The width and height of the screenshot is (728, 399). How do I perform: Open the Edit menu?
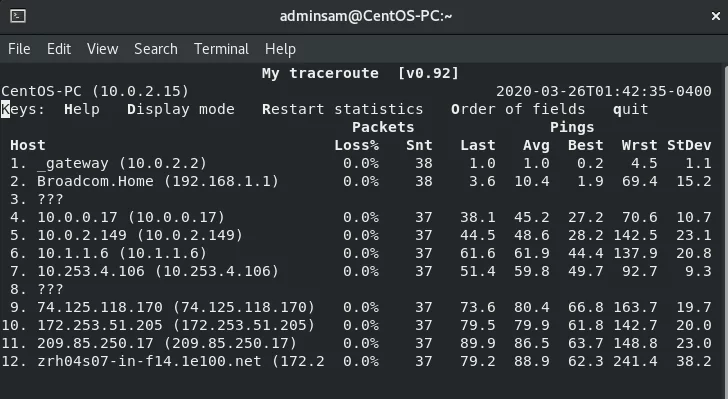59,49
